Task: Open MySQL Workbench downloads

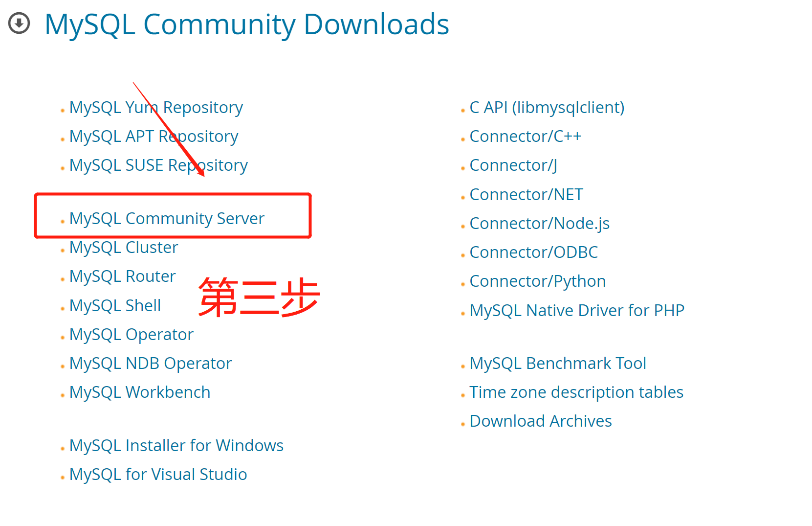Action: [140, 392]
